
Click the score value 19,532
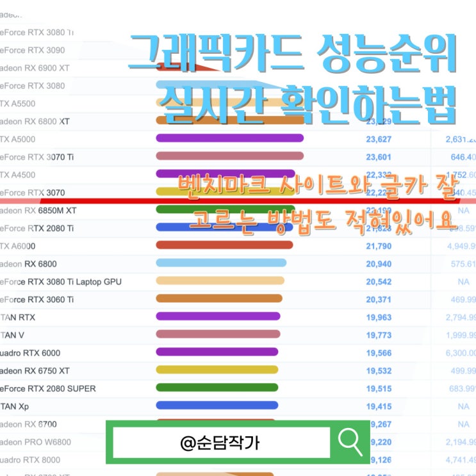[x=379, y=371]
